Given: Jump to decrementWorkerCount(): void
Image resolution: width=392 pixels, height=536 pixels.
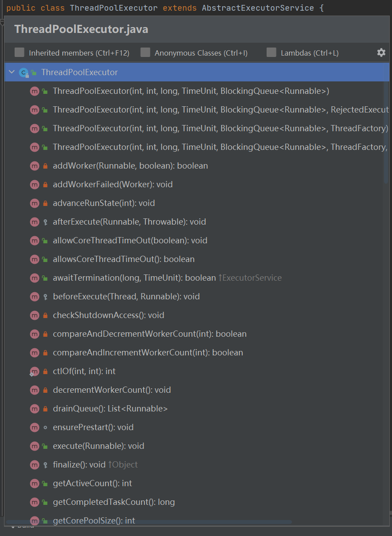Looking at the screenshot, I should point(112,390).
